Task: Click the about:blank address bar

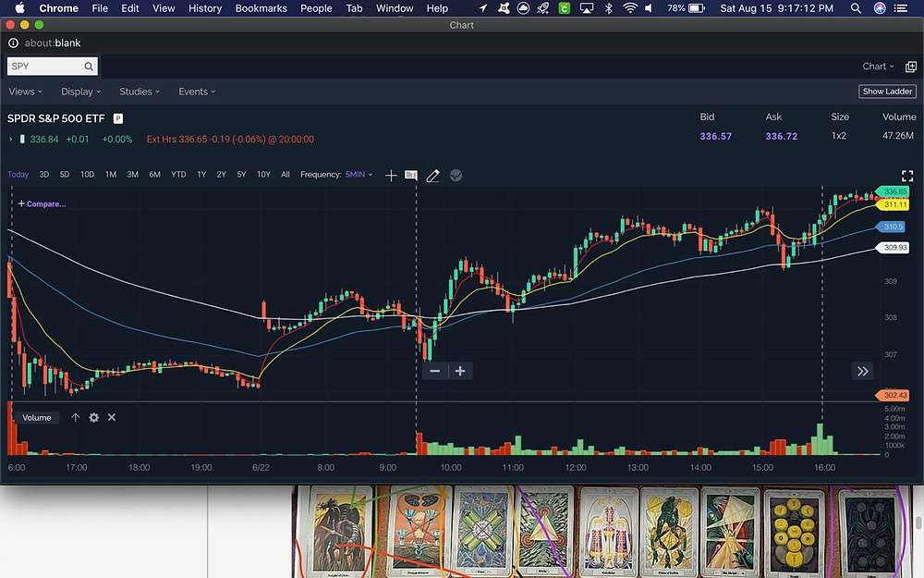Action: pos(53,43)
